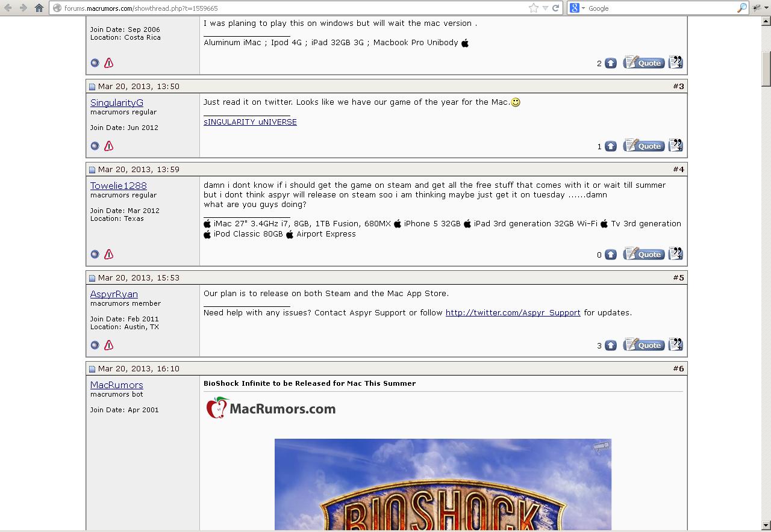Report the Costa Rica user's post
This screenshot has width=771, height=532.
click(x=108, y=63)
